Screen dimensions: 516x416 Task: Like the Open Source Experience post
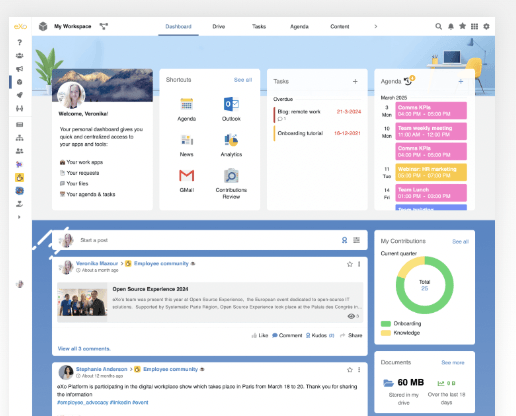[260, 335]
